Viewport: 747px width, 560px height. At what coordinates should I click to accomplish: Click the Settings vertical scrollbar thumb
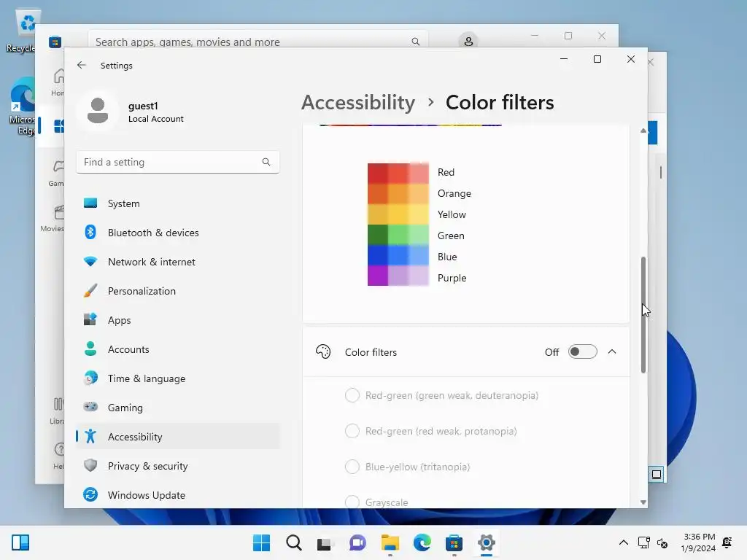pos(643,315)
